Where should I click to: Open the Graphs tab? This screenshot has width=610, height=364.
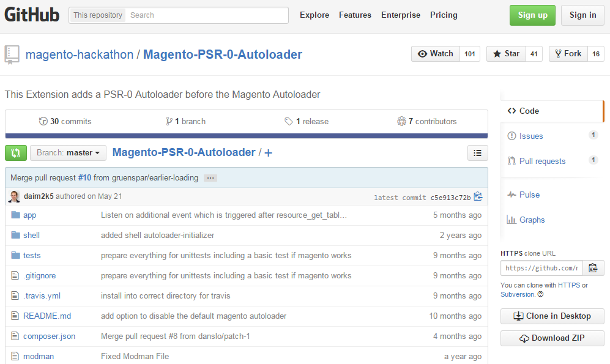552,220
